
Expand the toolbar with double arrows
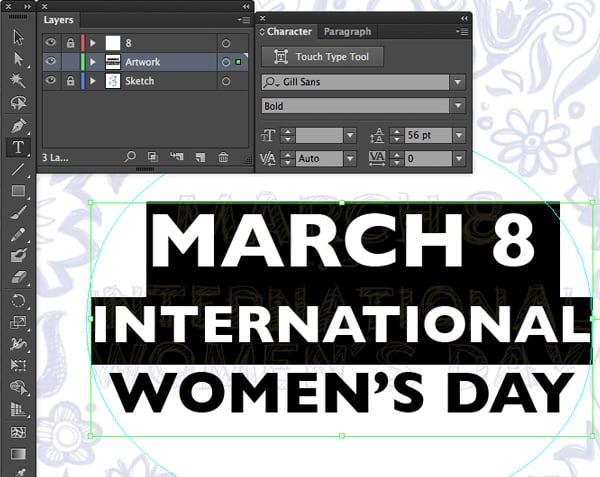[x=27, y=6]
